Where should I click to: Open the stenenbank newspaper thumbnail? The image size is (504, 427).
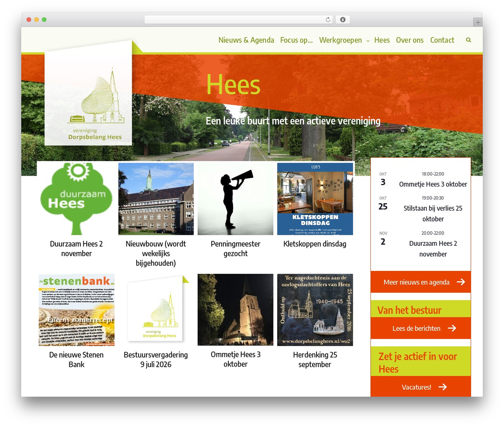pos(76,310)
